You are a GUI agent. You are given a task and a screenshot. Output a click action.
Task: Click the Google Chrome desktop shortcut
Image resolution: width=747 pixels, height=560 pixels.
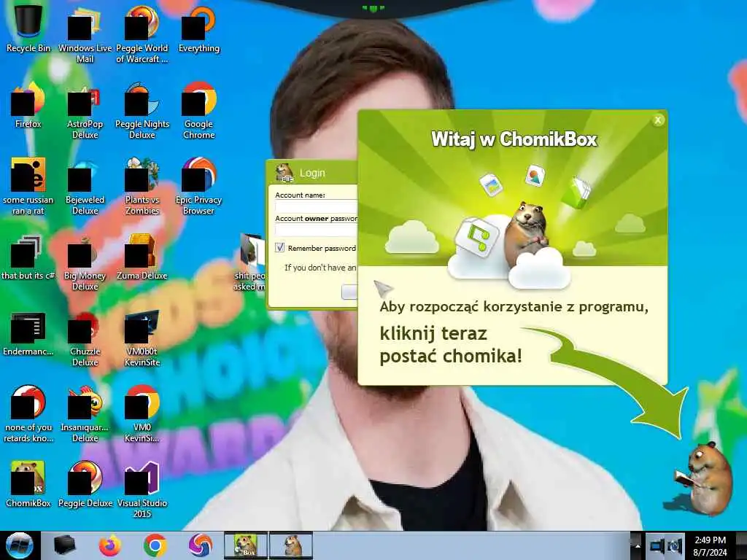click(x=199, y=109)
